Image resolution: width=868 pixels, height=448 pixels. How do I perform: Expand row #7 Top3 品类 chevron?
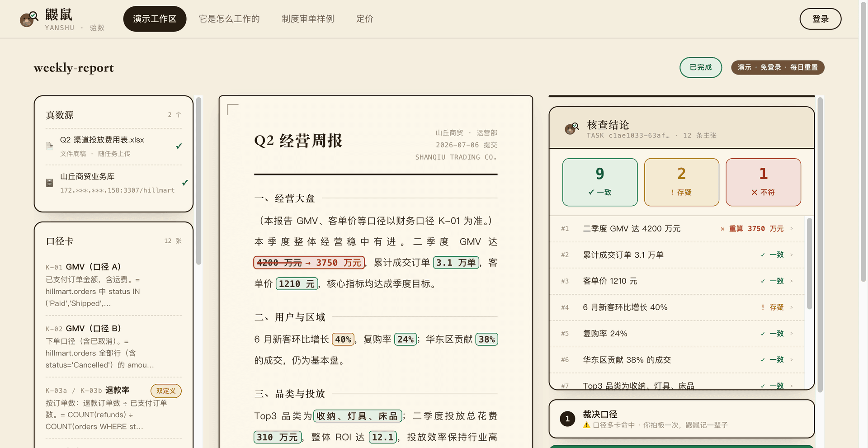[792, 386]
